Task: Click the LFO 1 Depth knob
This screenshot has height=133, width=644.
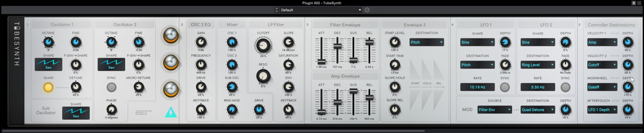Action: pos(505,42)
